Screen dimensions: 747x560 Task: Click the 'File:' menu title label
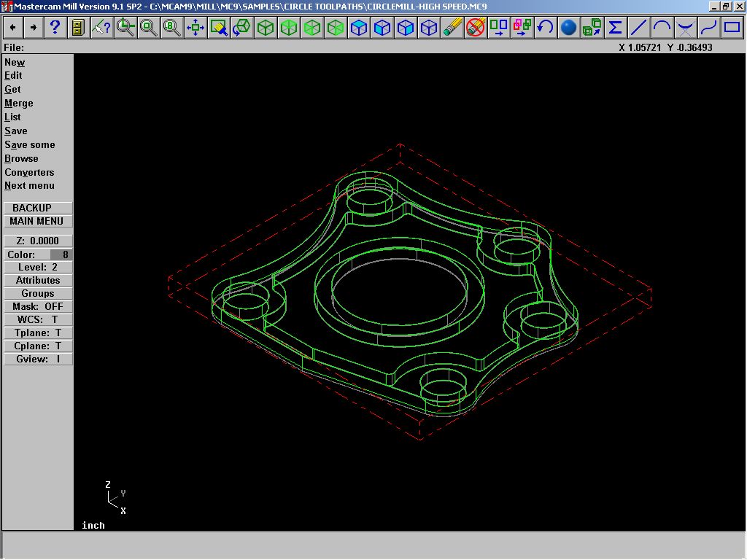pyautogui.click(x=14, y=47)
